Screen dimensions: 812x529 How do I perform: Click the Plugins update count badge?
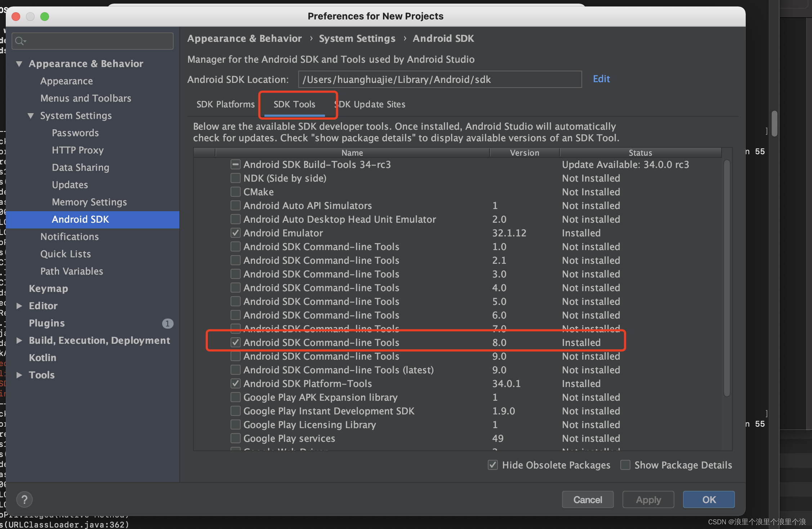click(x=168, y=323)
